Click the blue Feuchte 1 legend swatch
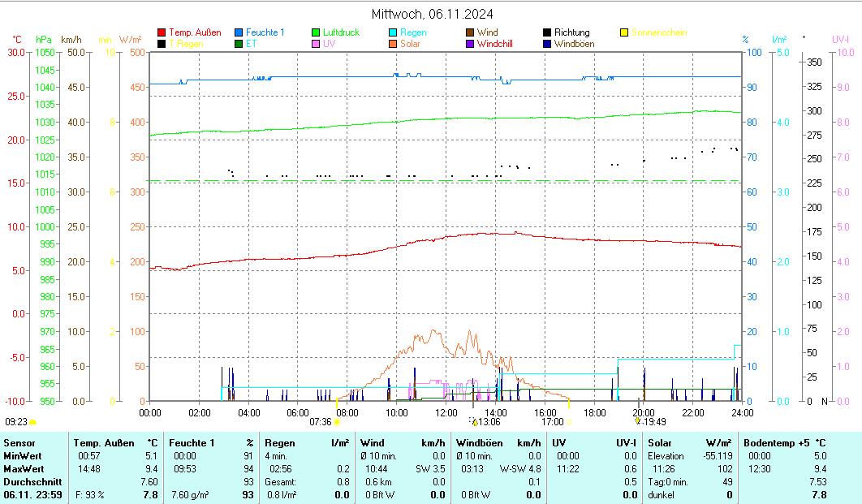 click(x=239, y=33)
